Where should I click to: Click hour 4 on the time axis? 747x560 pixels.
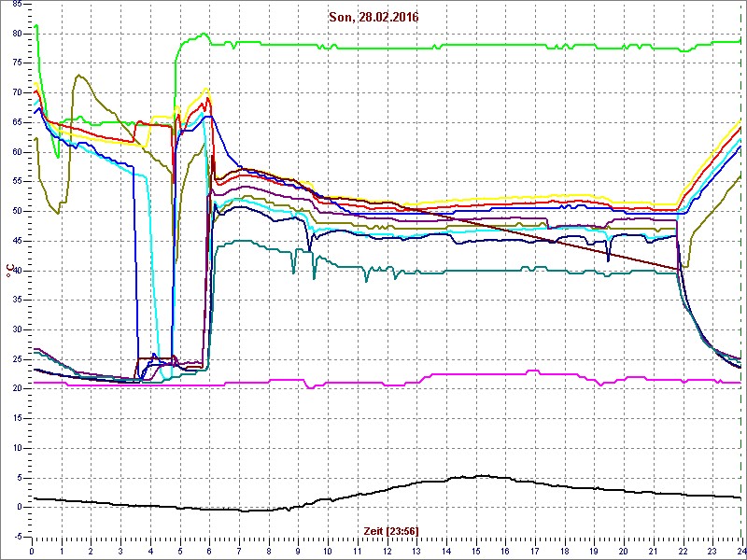pyautogui.click(x=150, y=551)
